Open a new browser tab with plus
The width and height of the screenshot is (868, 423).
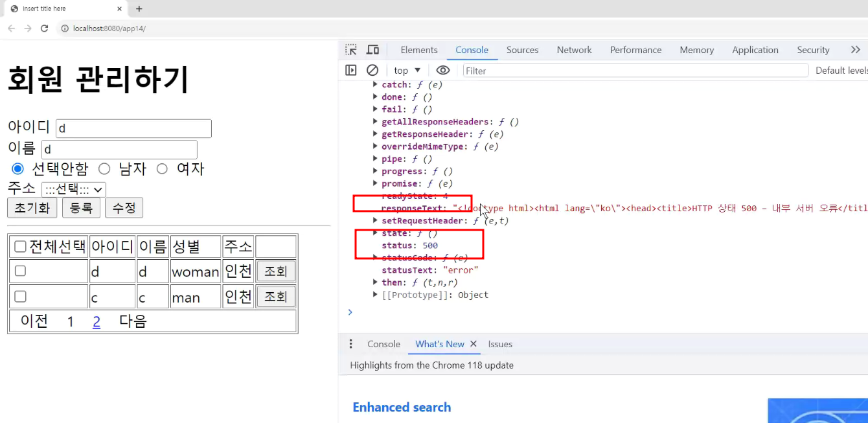(x=139, y=9)
